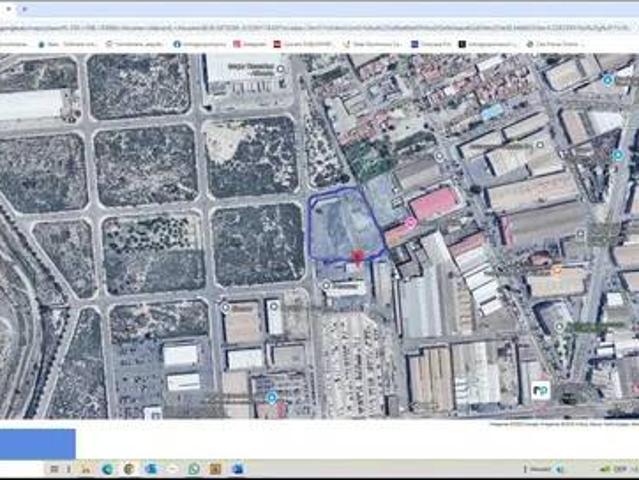Select the pink place marker beside the red-roofed building
The height and width of the screenshot is (480, 639).
click(411, 222)
